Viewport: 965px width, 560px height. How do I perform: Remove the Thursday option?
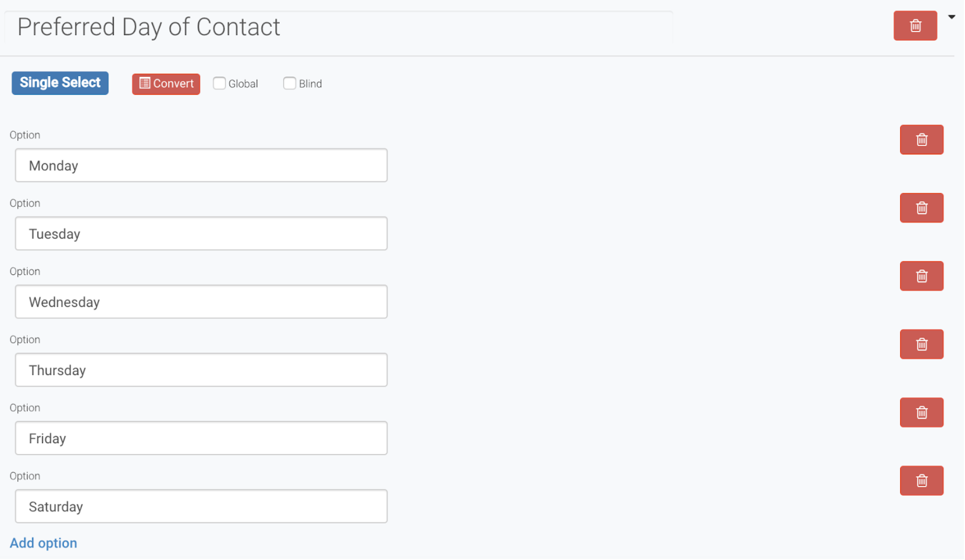(921, 344)
